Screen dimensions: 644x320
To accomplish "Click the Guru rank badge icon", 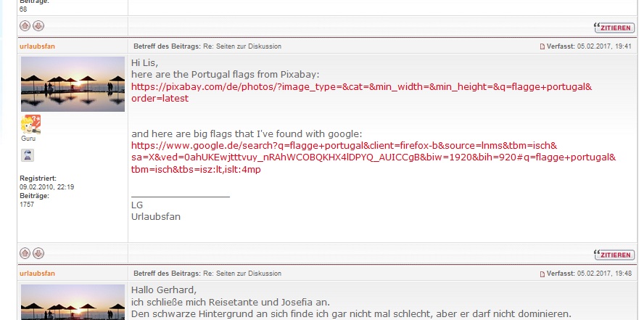I will coord(30,125).
